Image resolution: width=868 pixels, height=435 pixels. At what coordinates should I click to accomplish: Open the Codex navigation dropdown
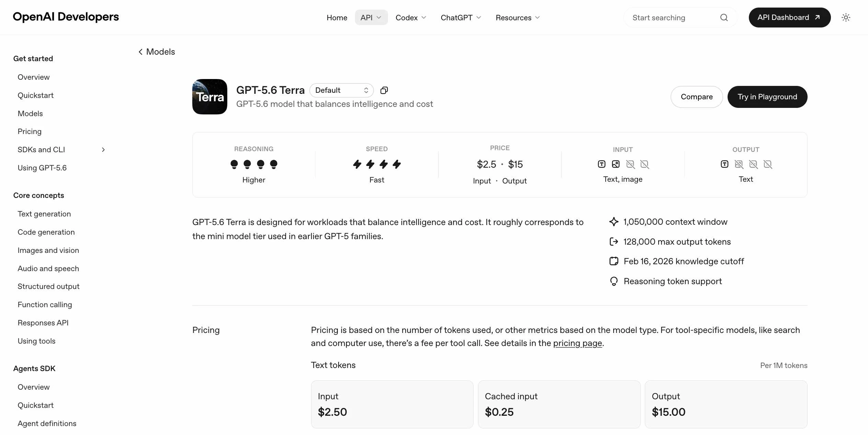pyautogui.click(x=411, y=18)
